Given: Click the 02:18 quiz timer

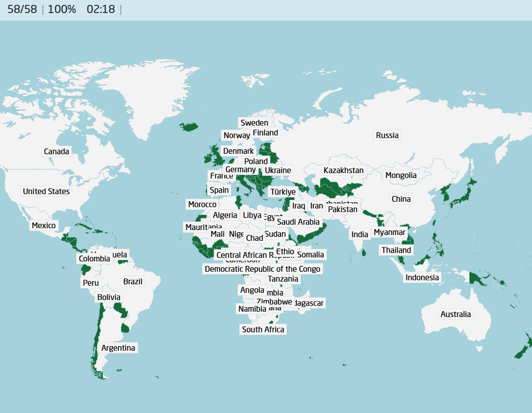Looking at the screenshot, I should tap(101, 9).
